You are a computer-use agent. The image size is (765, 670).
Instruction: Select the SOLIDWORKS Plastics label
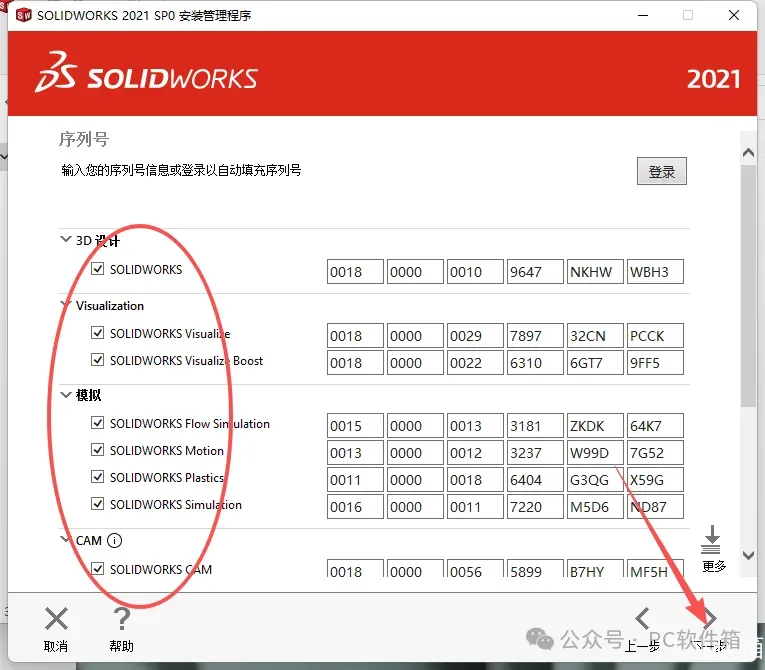166,477
